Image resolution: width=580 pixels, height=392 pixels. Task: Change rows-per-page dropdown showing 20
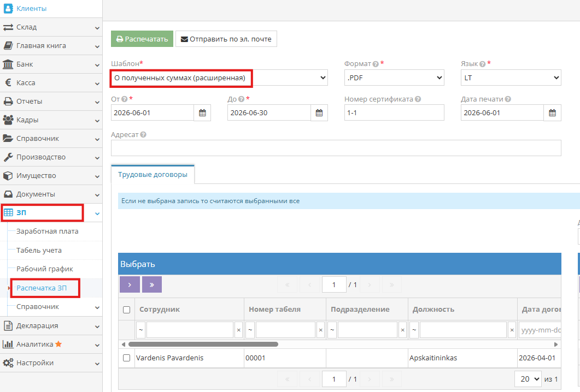click(x=528, y=379)
